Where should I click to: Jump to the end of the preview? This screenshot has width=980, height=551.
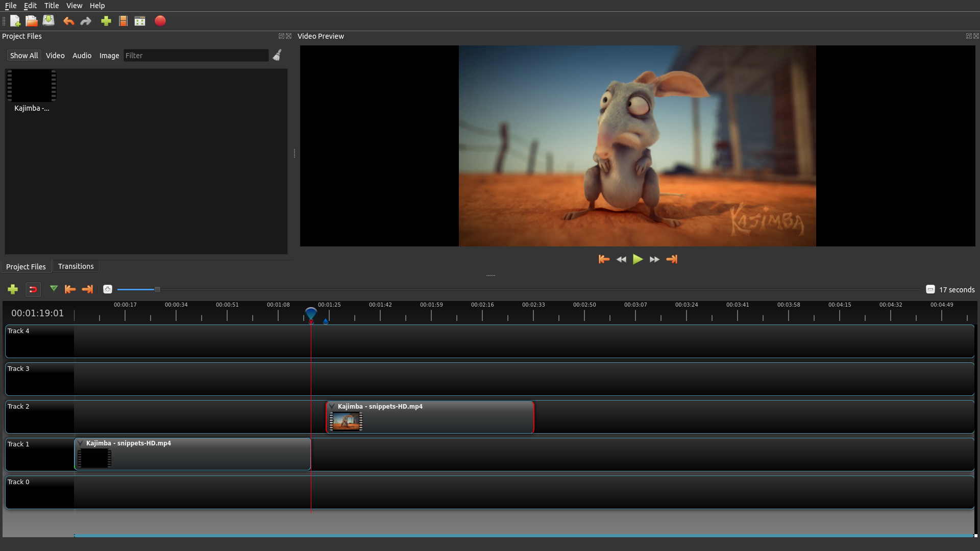[672, 259]
